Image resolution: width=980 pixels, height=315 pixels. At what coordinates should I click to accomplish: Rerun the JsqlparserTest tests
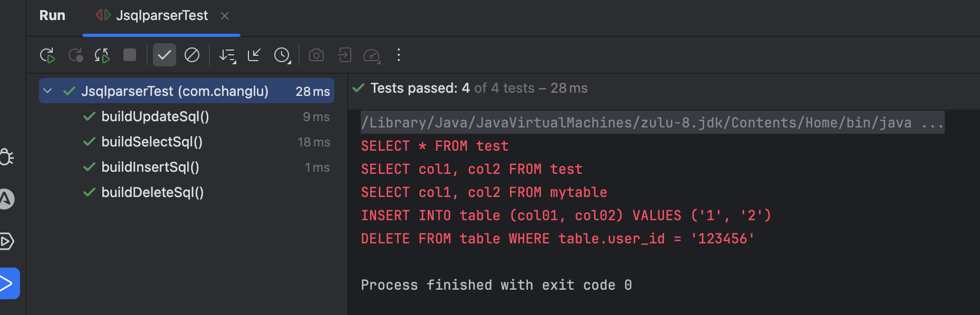[47, 55]
